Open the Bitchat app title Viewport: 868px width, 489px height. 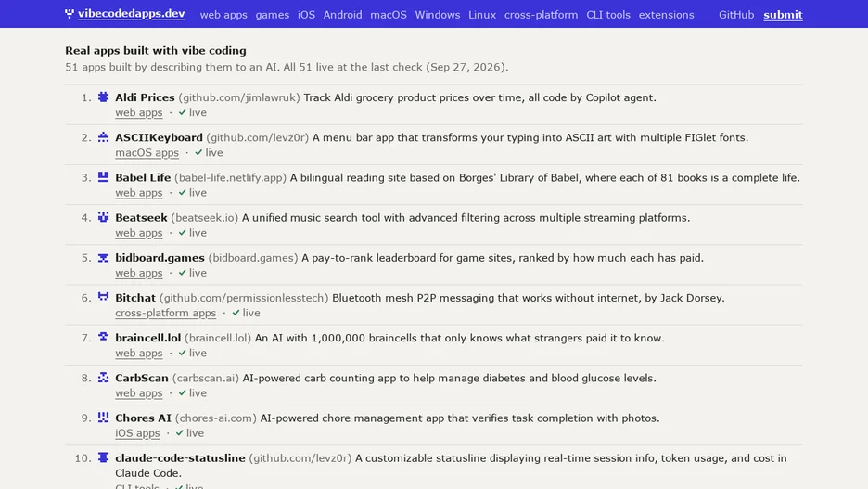click(135, 298)
